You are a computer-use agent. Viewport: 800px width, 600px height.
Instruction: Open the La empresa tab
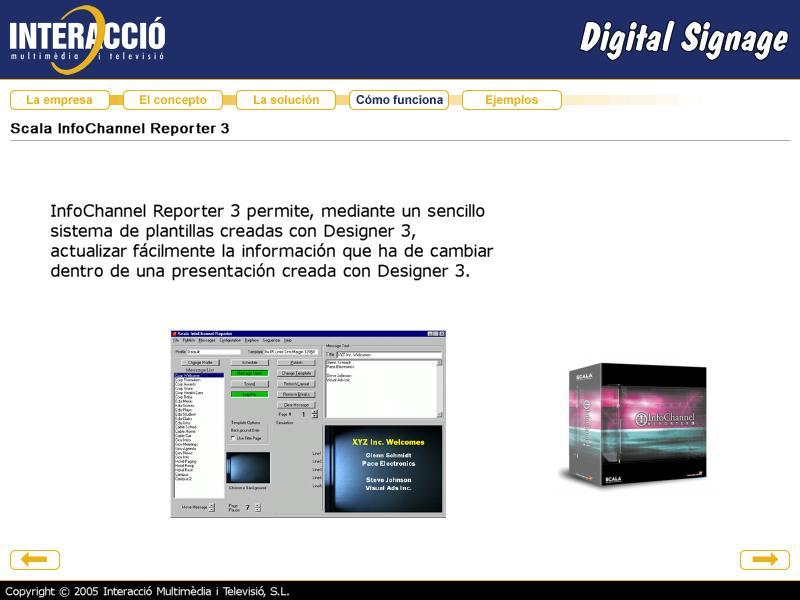pos(59,100)
